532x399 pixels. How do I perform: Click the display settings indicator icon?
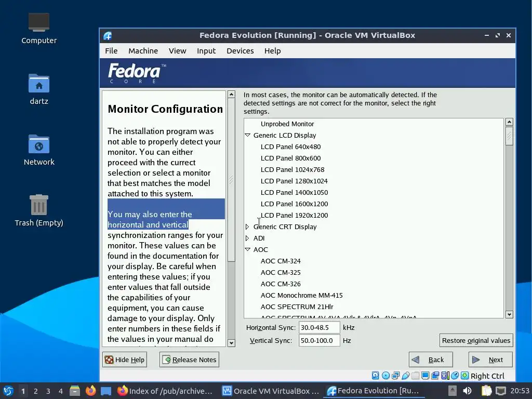pos(425,376)
